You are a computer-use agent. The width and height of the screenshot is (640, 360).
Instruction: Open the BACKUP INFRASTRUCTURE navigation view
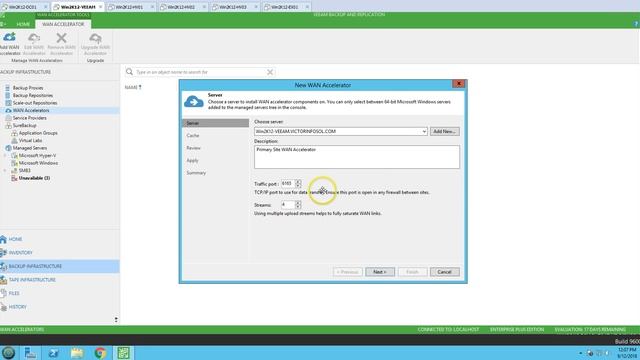[60, 266]
